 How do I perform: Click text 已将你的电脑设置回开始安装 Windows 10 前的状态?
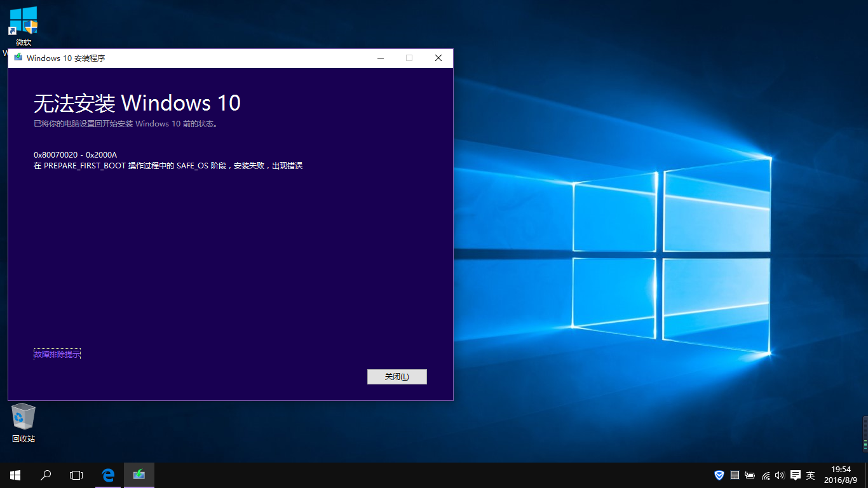point(126,124)
